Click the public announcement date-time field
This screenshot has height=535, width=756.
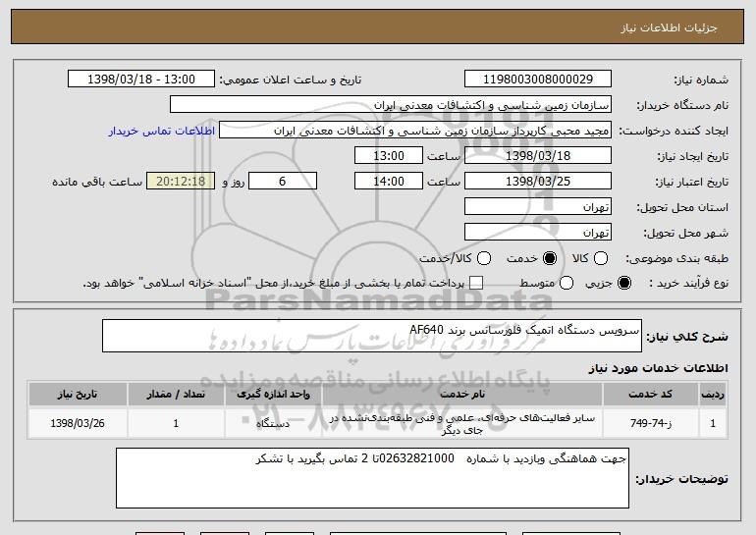click(x=141, y=80)
